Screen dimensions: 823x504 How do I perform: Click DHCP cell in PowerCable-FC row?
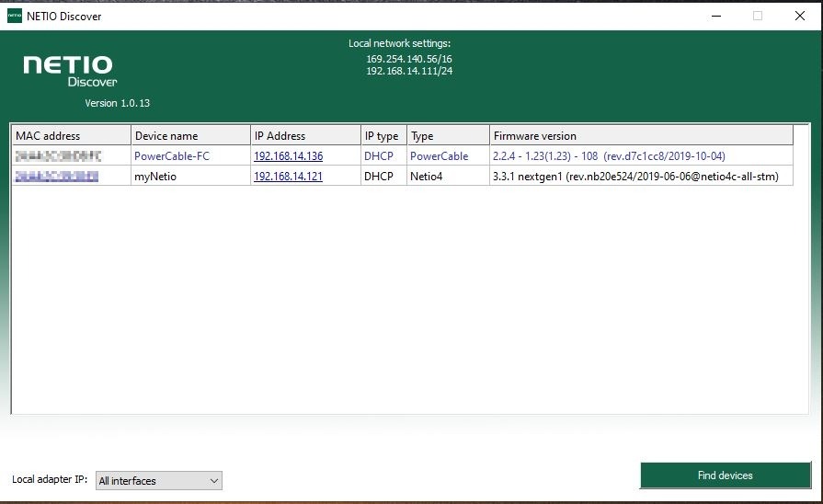point(383,156)
